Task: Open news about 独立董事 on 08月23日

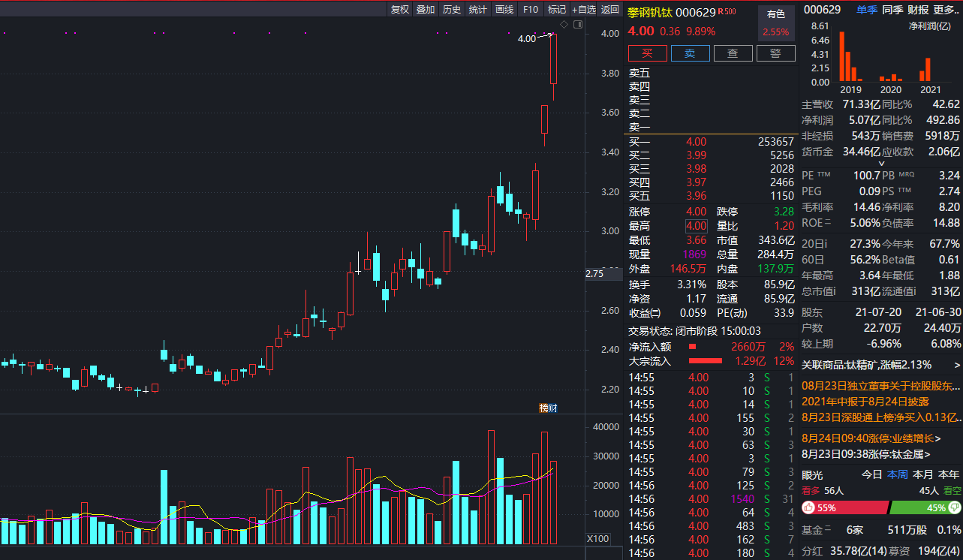Action: (x=881, y=386)
